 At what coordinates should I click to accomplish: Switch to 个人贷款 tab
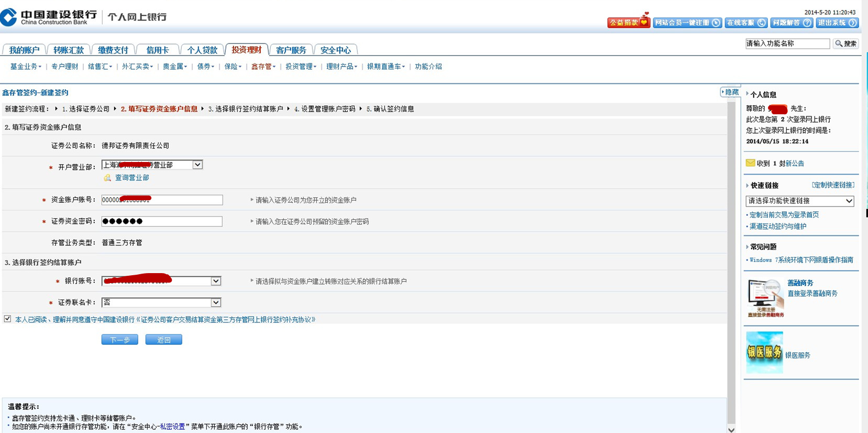pos(202,50)
